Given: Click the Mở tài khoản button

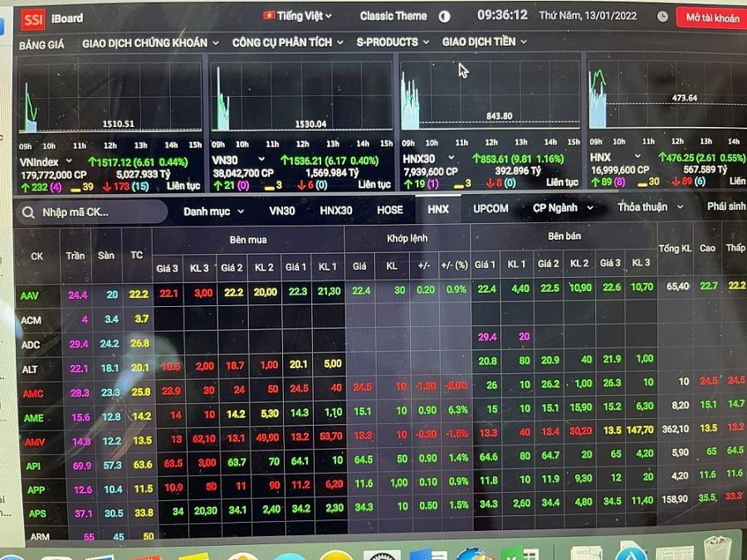Looking at the screenshot, I should pos(712,17).
